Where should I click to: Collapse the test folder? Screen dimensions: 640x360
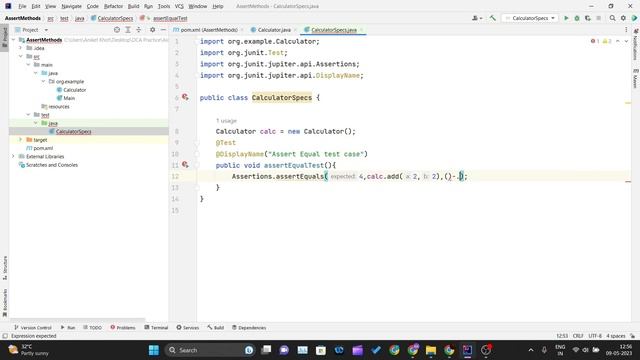28,115
